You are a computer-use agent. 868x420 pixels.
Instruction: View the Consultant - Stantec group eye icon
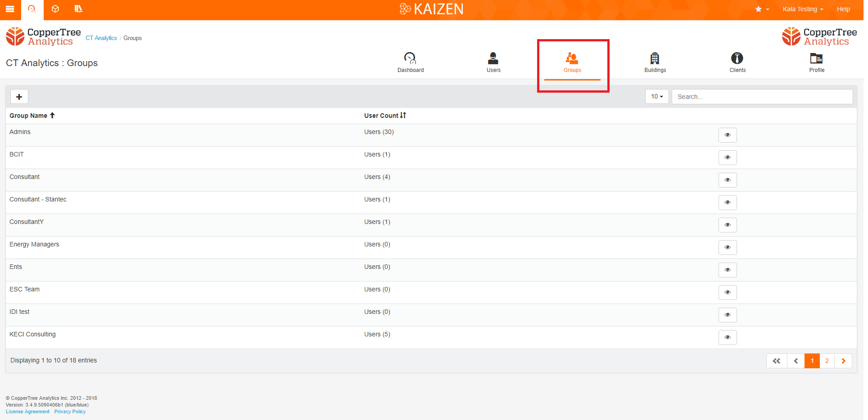[x=728, y=202]
